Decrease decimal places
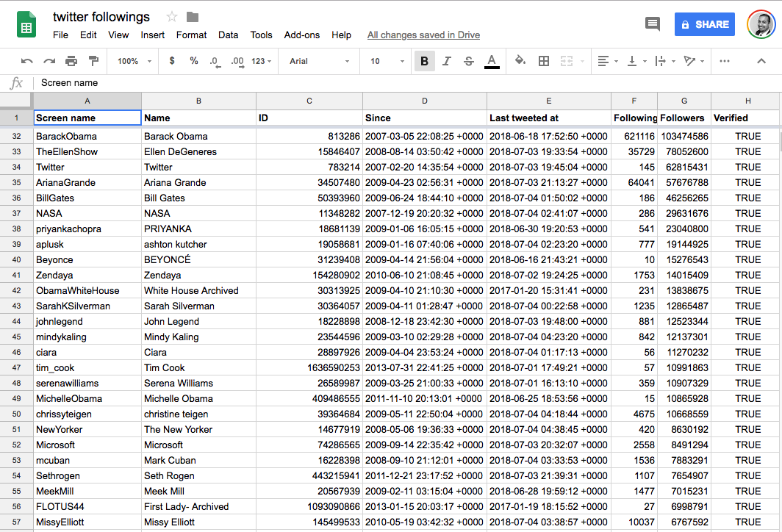This screenshot has width=782, height=532. click(x=214, y=61)
